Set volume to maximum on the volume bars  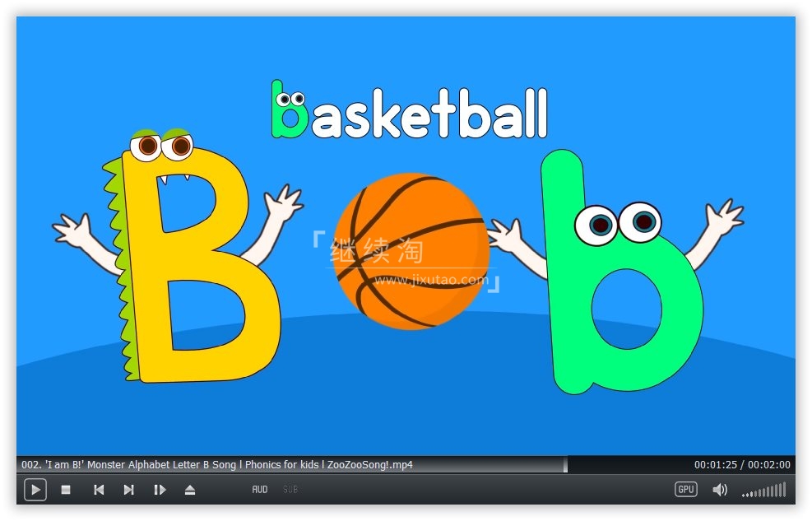click(x=783, y=490)
